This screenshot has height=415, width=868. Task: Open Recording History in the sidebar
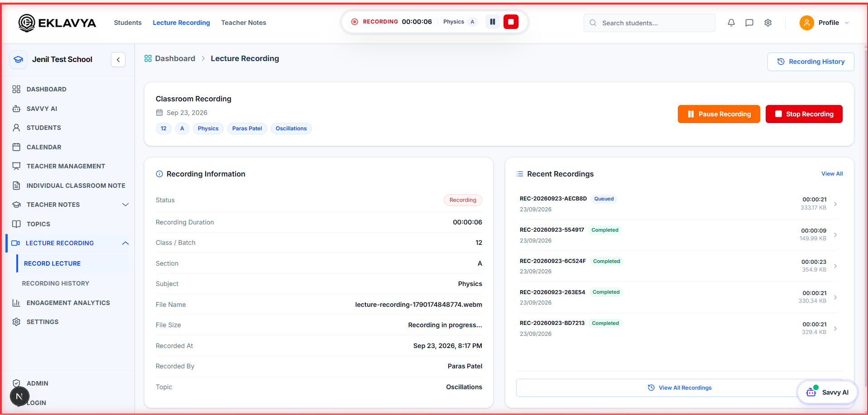click(x=56, y=283)
